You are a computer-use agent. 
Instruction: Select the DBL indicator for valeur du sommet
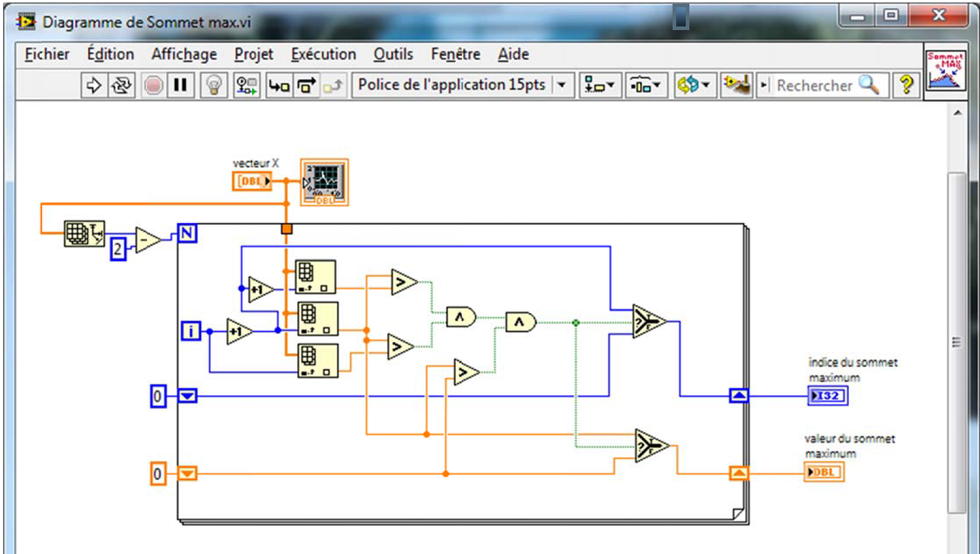pos(824,472)
